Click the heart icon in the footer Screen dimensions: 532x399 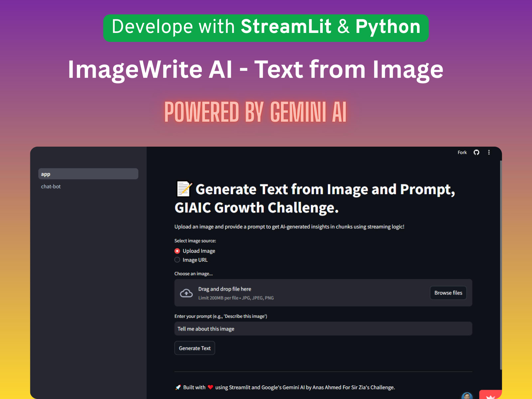210,387
